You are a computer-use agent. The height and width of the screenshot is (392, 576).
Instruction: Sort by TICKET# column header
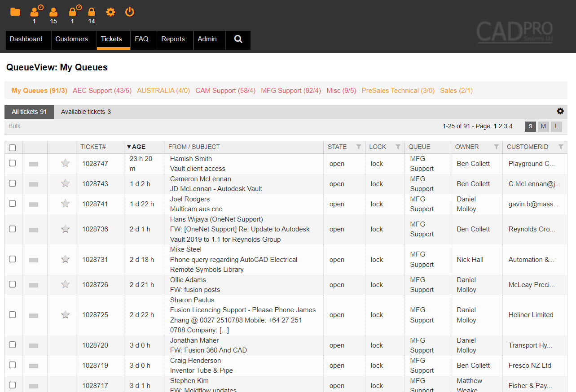tap(93, 147)
